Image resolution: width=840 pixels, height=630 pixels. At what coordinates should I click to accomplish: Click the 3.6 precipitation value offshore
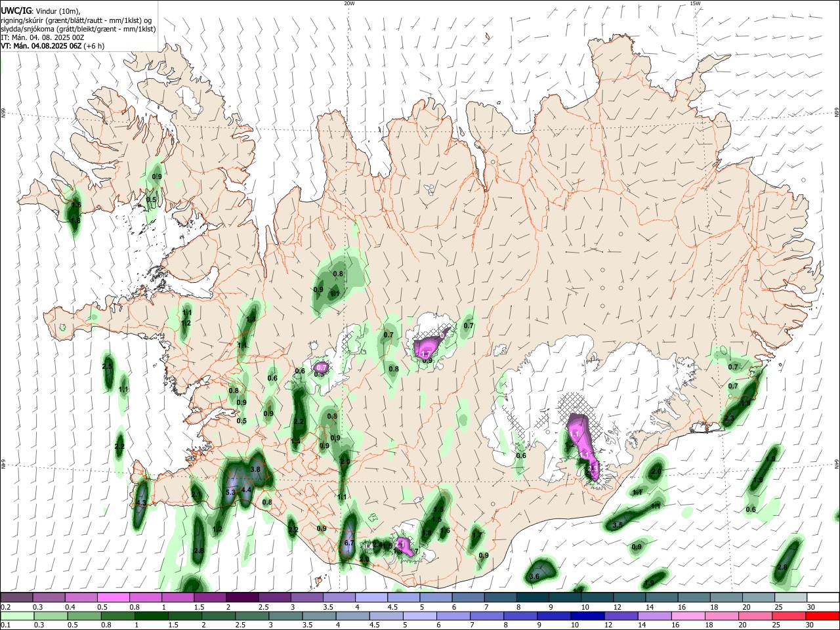(x=534, y=576)
